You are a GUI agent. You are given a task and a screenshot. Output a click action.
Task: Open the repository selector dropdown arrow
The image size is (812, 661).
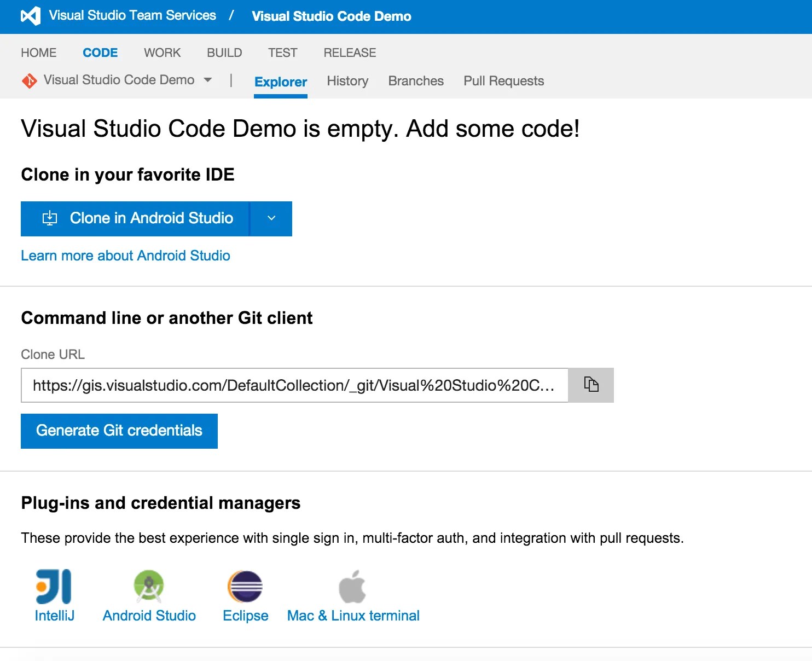[208, 80]
